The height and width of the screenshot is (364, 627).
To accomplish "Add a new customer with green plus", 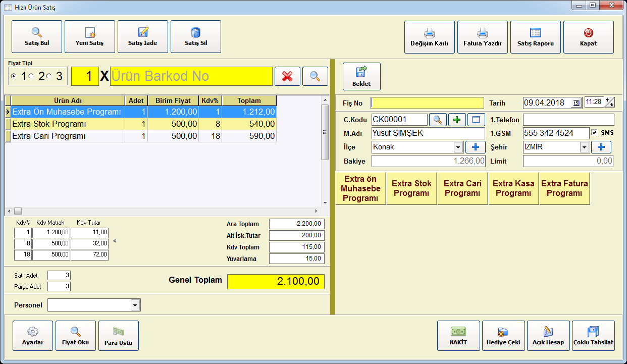I will 457,120.
